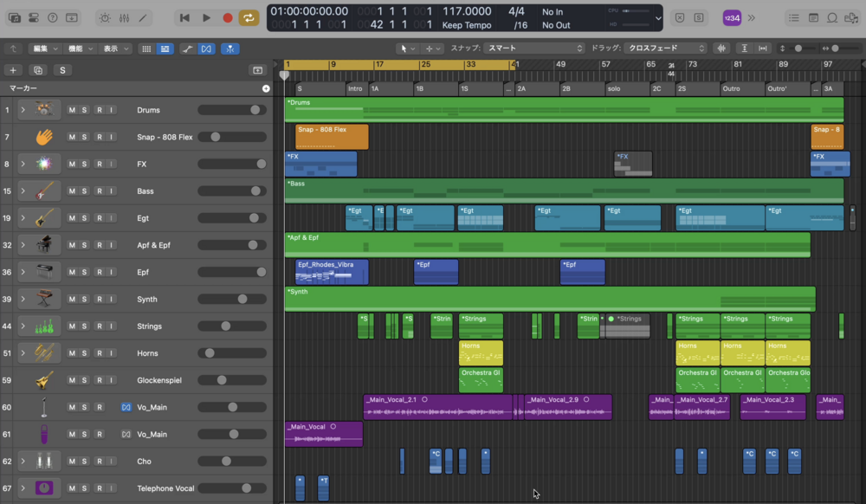Adjust the Horns track volume slider
Viewport: 866px width, 504px height.
tap(210, 353)
